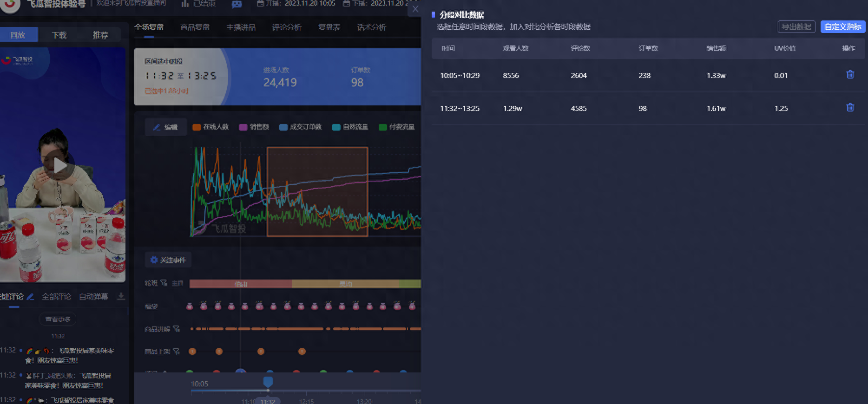Click the 编辑 chart edit button
868x404 pixels.
[x=166, y=127]
